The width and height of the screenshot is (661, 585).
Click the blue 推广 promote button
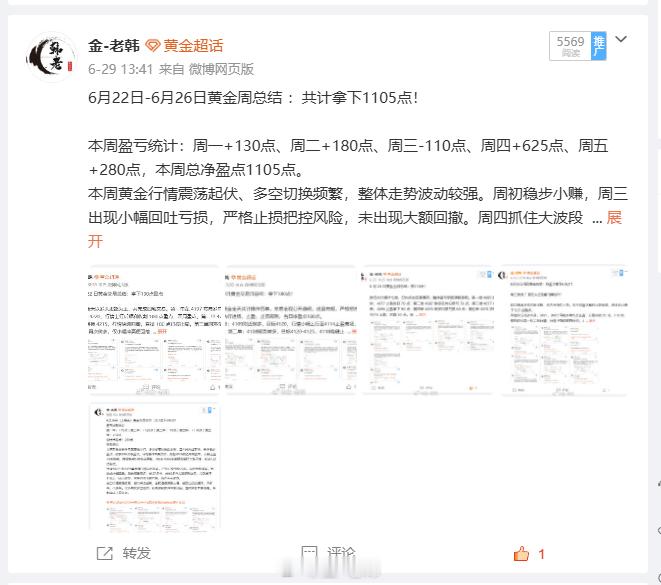coord(599,46)
